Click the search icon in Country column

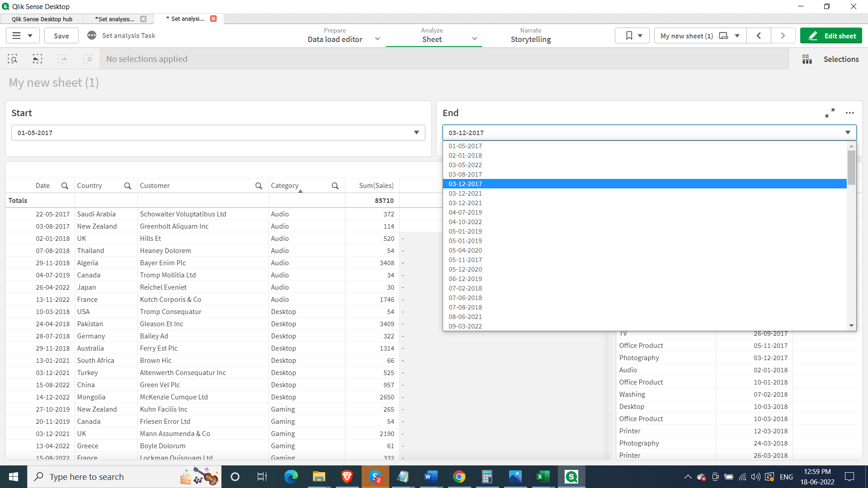127,186
